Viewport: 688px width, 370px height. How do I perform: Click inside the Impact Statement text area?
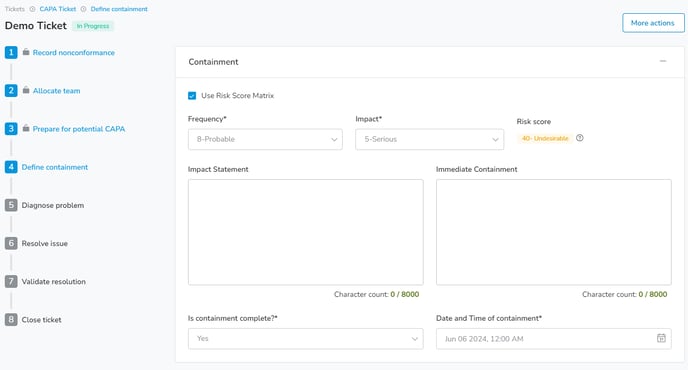[305, 232]
